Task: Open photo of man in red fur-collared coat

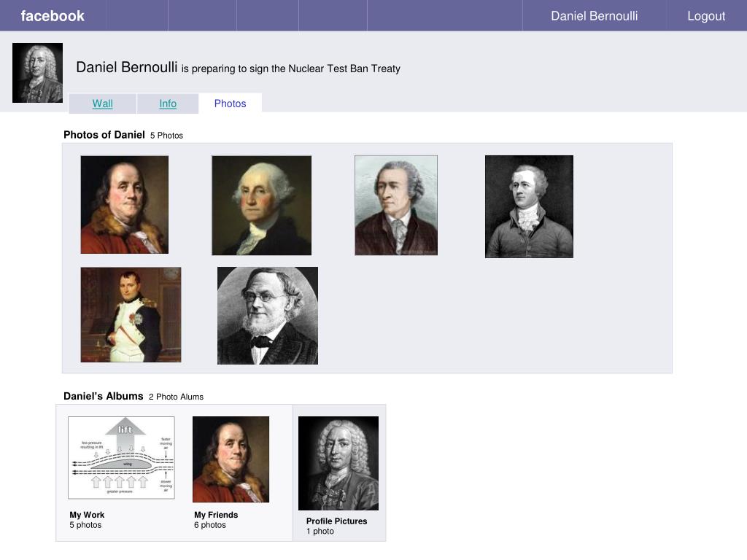Action: [x=124, y=205]
